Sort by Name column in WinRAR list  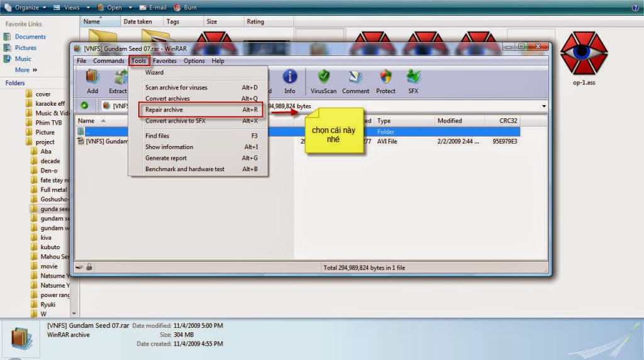coord(86,121)
